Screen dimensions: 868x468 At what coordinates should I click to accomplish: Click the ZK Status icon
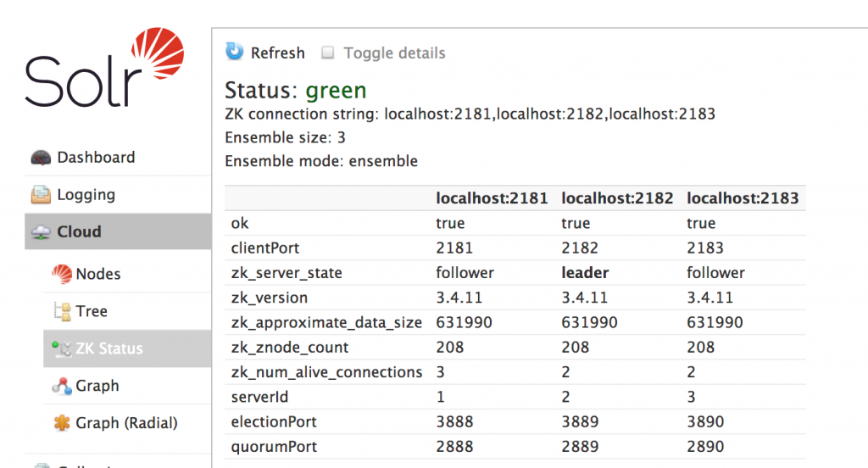click(61, 348)
